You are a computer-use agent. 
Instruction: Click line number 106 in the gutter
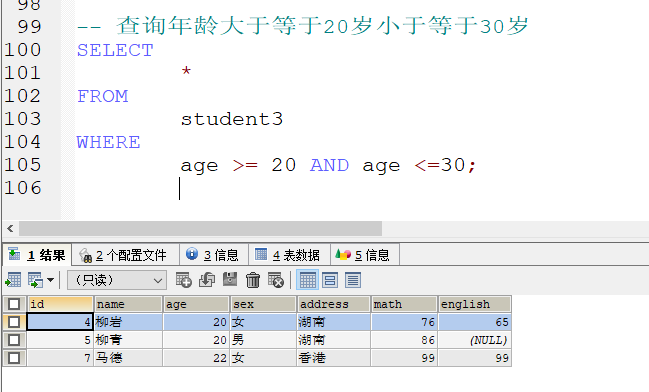pyautogui.click(x=23, y=188)
